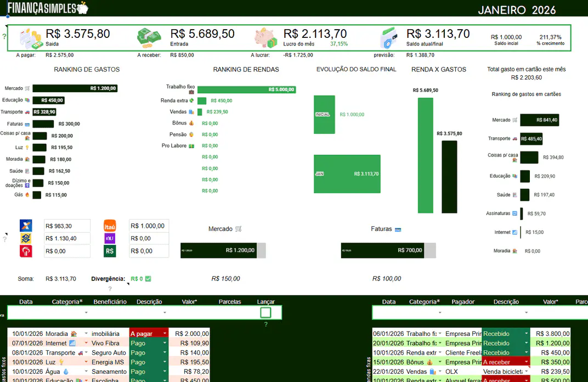
Task: Tick the Lançar checkbox in expenses form
Action: (x=265, y=313)
